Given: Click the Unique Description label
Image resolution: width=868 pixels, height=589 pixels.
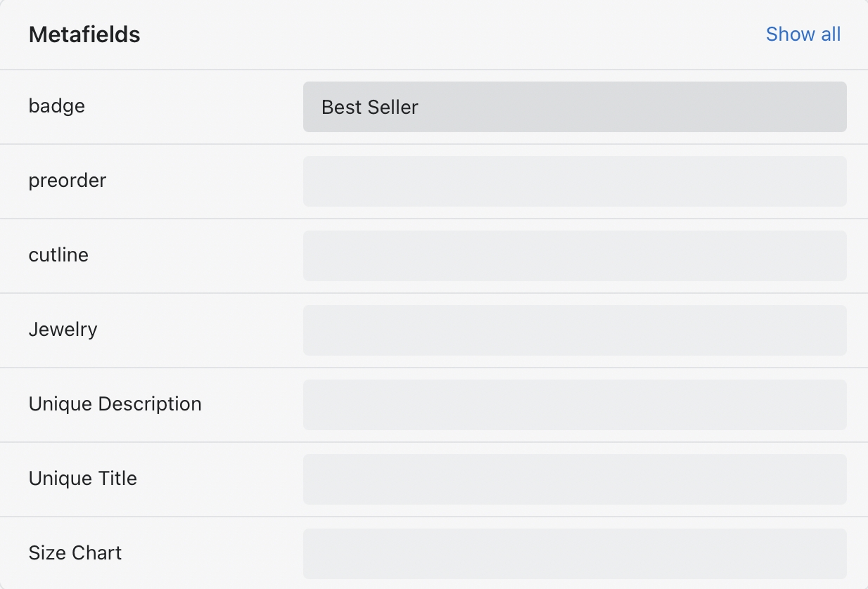Looking at the screenshot, I should pos(115,404).
